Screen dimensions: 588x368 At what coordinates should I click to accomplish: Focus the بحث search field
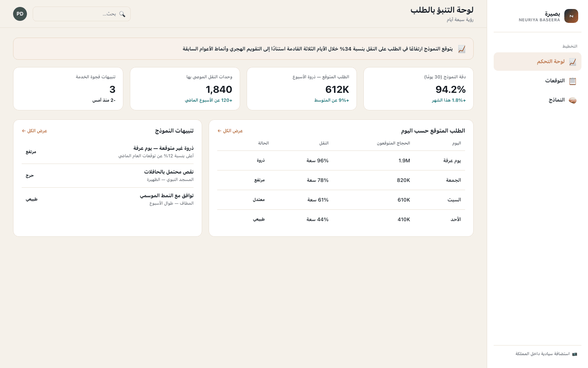[x=82, y=14]
